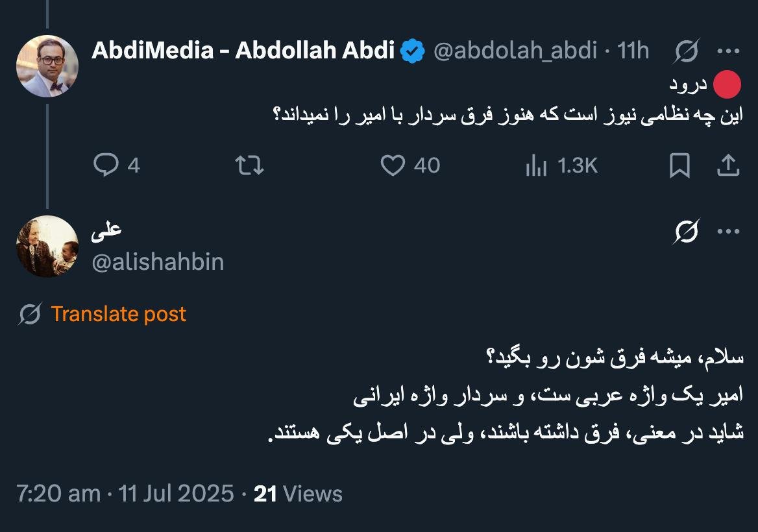Open Ali's profile avatar
This screenshot has width=758, height=532.
click(x=47, y=247)
